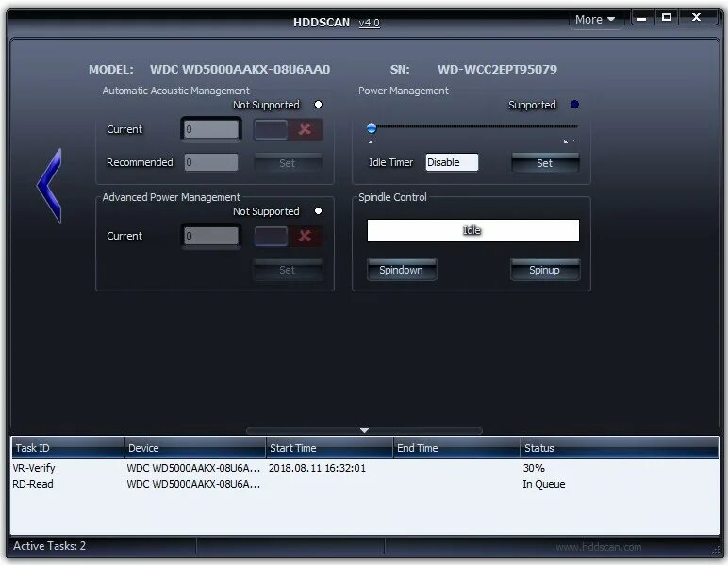Viewport: 728px width, 565px height.
Task: Go back using the blue left arrow
Action: [x=50, y=186]
